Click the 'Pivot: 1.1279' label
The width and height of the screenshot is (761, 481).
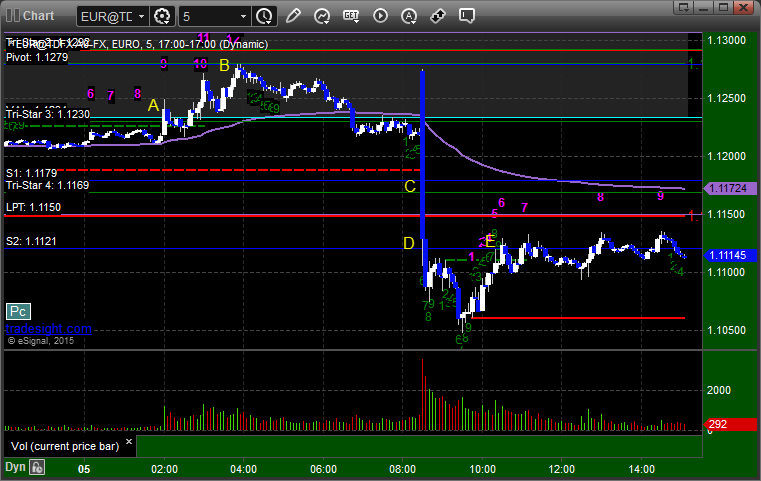[37, 57]
